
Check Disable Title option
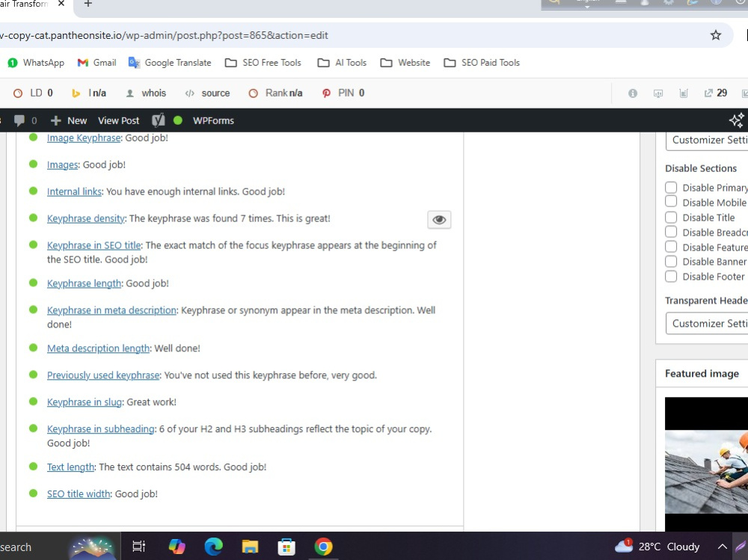click(671, 218)
